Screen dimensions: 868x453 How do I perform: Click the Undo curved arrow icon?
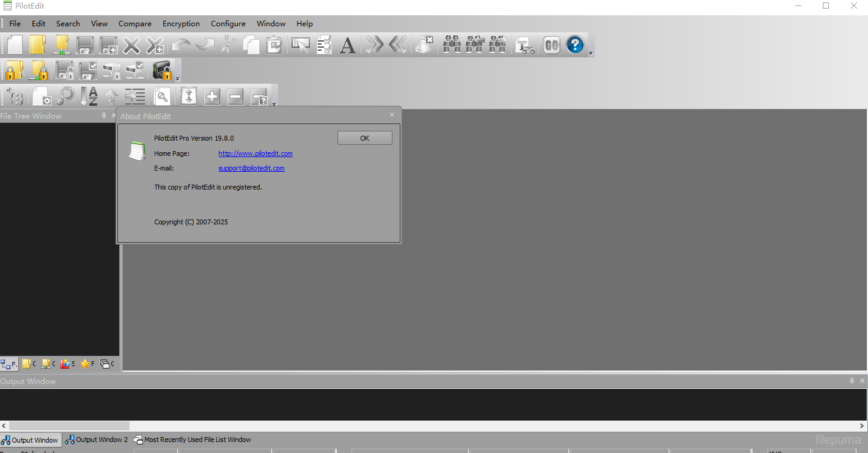[x=181, y=45]
